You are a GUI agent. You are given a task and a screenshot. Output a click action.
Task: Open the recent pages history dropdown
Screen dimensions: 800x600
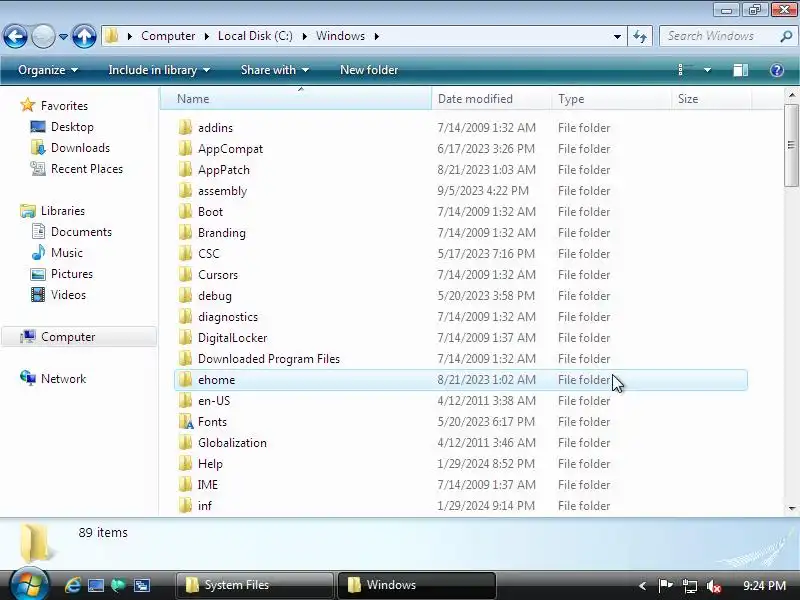63,37
